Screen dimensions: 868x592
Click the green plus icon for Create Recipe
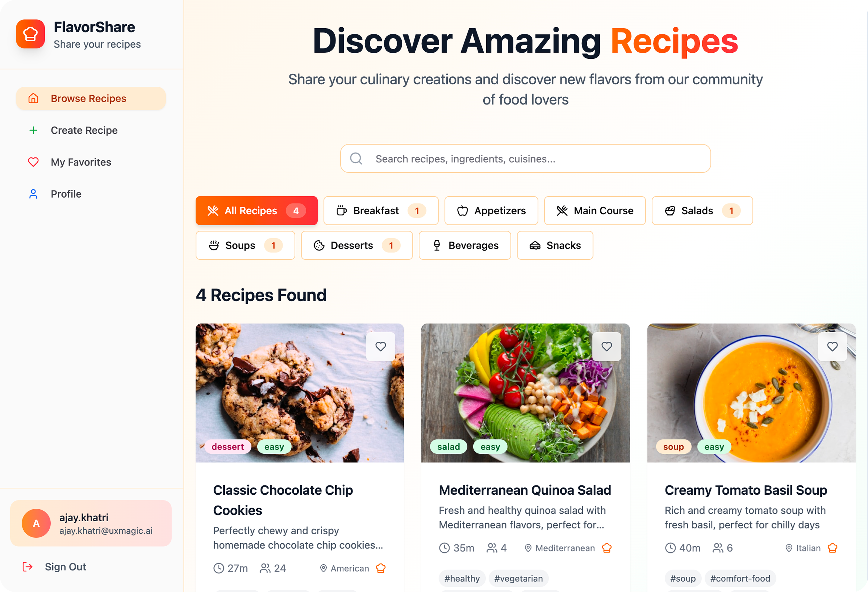(x=33, y=130)
